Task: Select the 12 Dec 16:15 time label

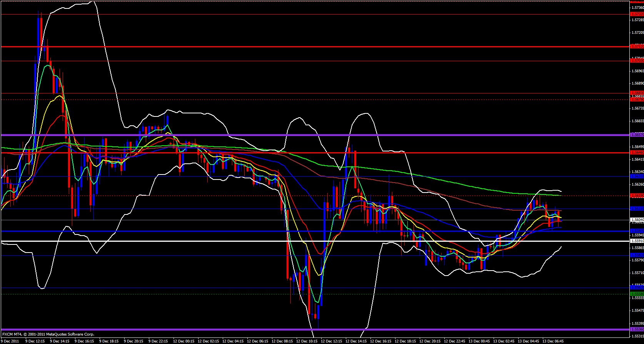Action: point(380,341)
